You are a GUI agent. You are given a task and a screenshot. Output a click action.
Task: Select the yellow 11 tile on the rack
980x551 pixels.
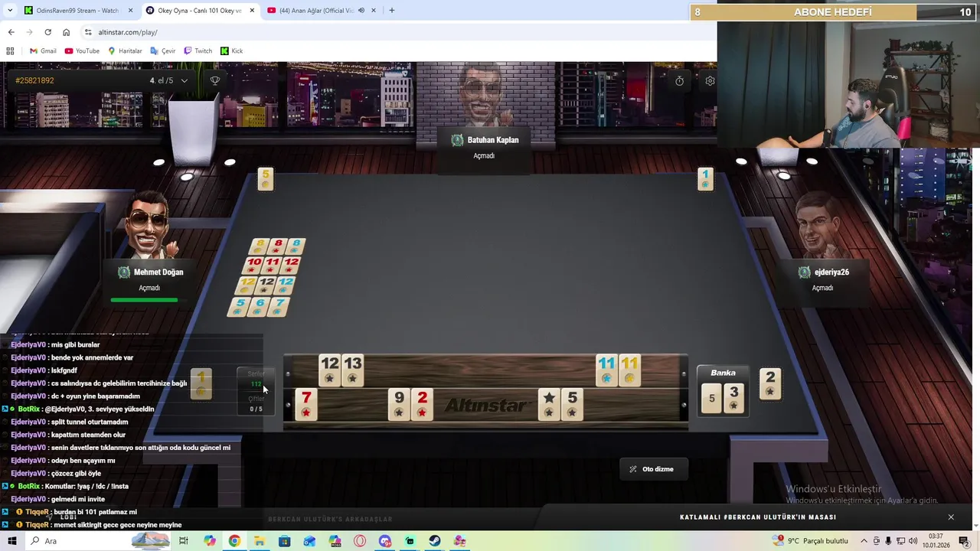click(629, 370)
